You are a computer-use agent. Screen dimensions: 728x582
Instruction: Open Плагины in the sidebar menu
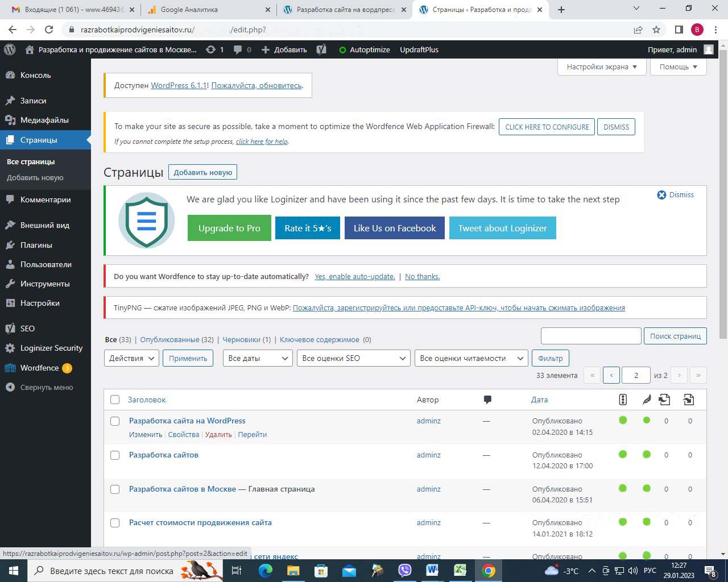click(36, 245)
